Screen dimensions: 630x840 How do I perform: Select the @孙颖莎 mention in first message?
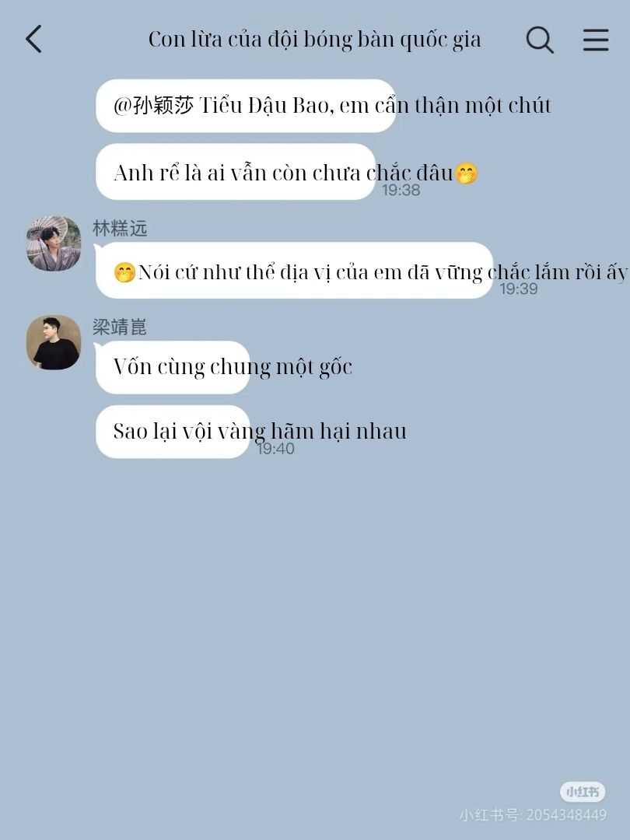point(153,105)
